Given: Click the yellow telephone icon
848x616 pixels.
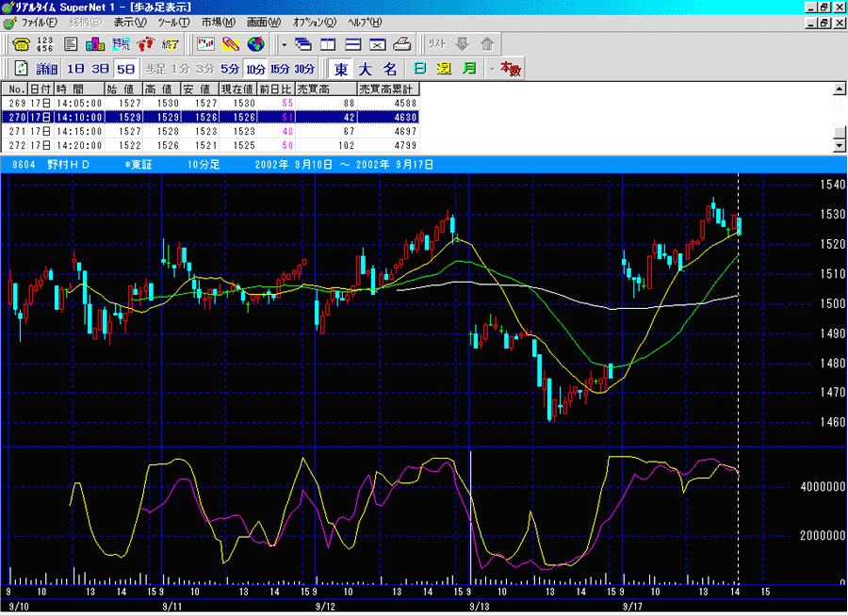Looking at the screenshot, I should (21, 44).
